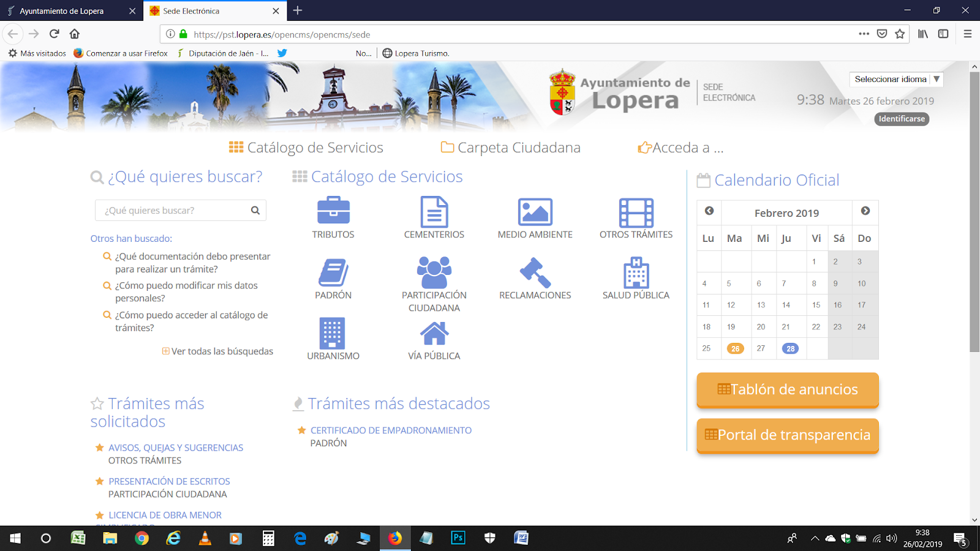Open Participación Ciudadana people icon
This screenshot has height=551, width=980.
pyautogui.click(x=434, y=271)
